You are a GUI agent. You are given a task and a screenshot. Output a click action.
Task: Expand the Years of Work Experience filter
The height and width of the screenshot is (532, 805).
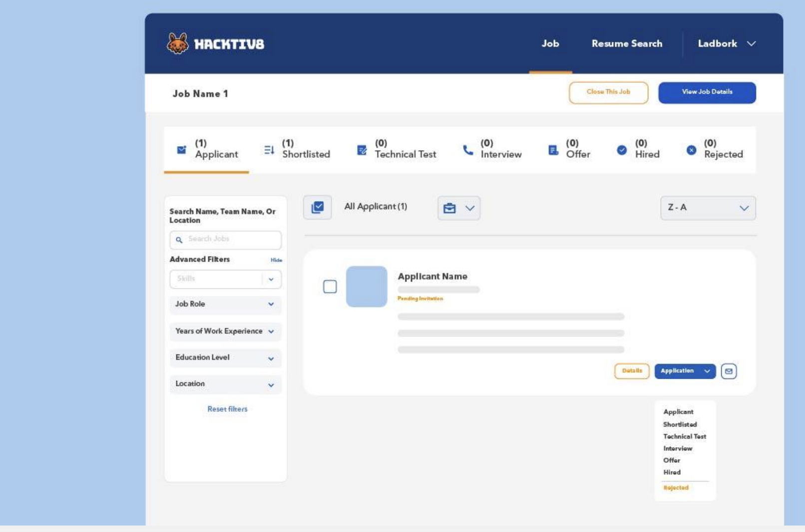point(225,331)
